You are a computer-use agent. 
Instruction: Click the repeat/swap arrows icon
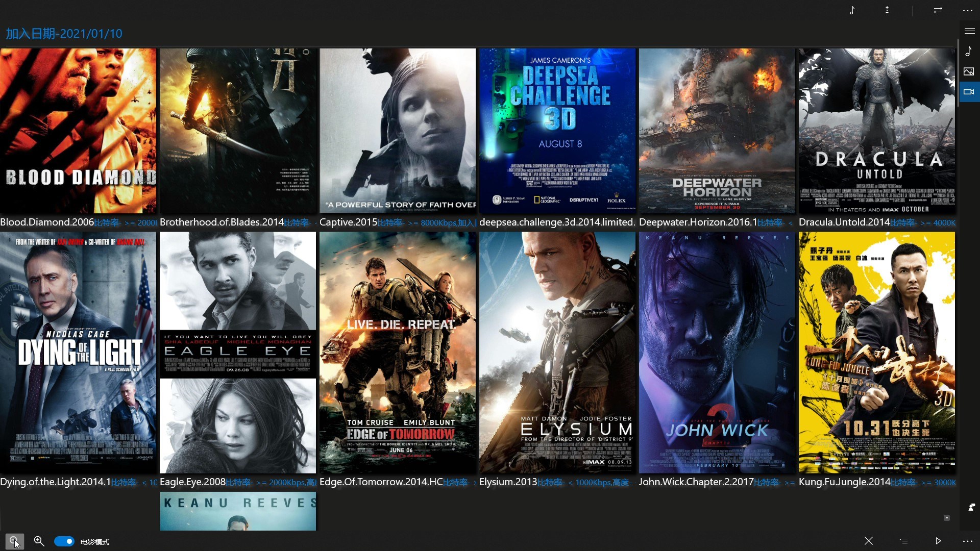pos(938,10)
